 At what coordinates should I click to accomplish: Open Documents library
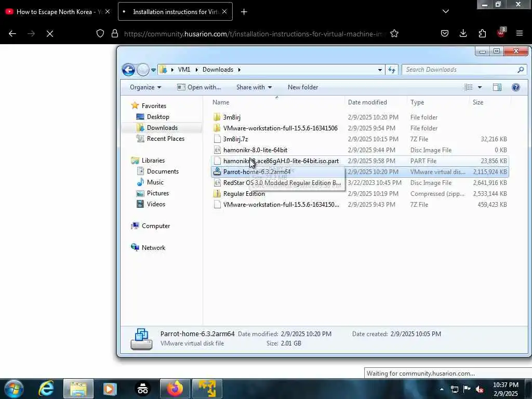[163, 171]
